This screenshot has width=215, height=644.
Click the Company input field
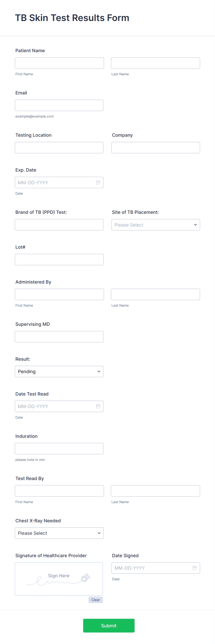click(155, 148)
